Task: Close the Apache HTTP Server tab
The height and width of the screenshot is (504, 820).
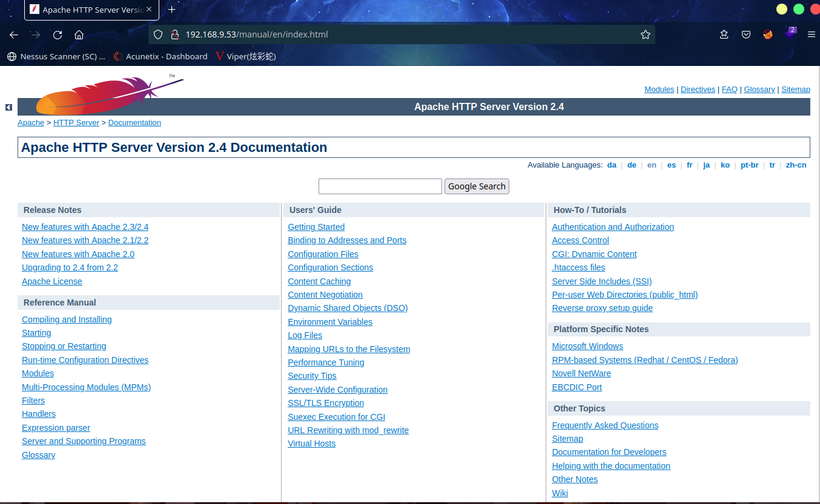Action: (149, 10)
